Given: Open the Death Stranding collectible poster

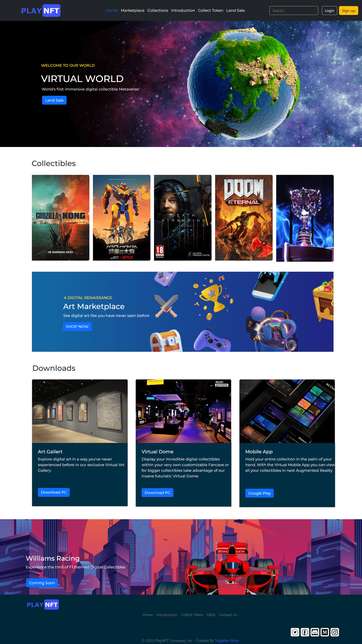Looking at the screenshot, I should pos(183,218).
